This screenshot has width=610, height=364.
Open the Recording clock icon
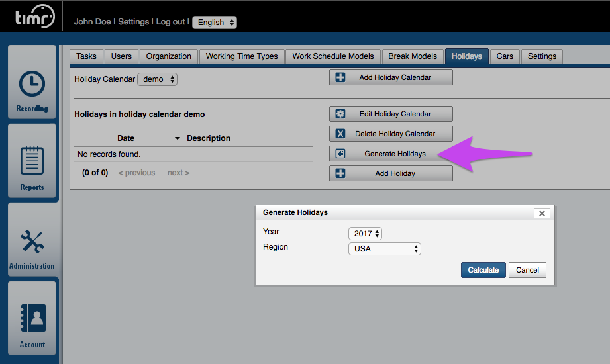(32, 84)
